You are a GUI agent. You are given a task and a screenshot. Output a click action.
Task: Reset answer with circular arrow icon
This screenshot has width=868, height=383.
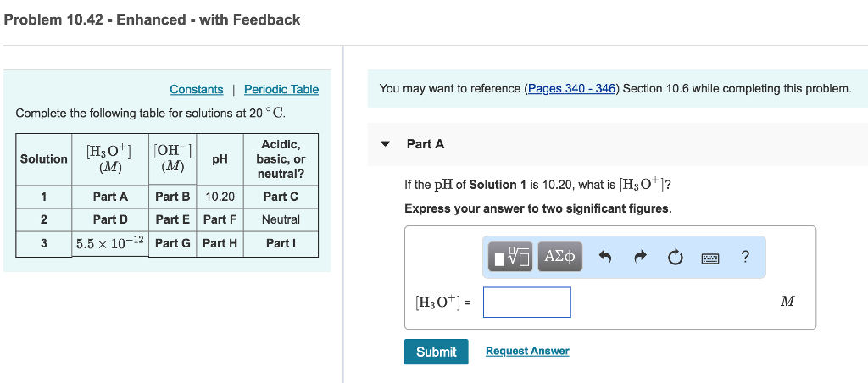coord(675,258)
